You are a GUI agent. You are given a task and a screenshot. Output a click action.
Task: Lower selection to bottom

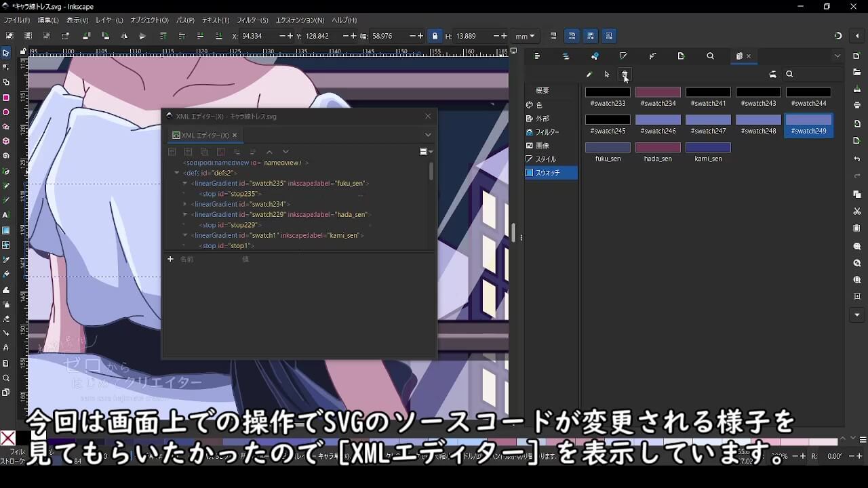coord(218,36)
